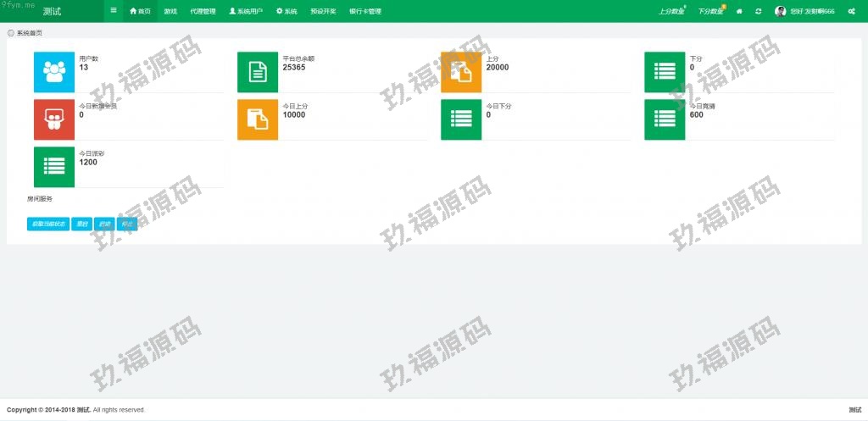Click the refresh icon in top bar
The height and width of the screenshot is (421, 868).
tap(758, 11)
